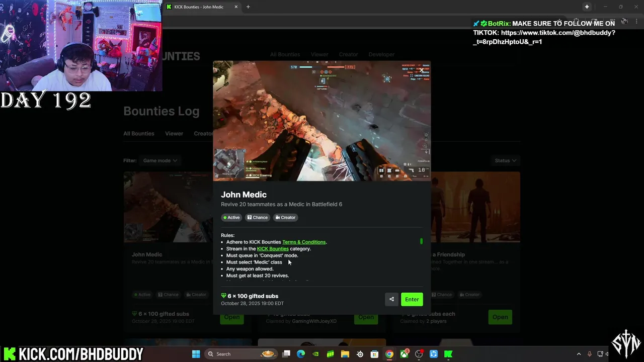
Task: Open the Viewer top navigation item
Action: coord(319,54)
